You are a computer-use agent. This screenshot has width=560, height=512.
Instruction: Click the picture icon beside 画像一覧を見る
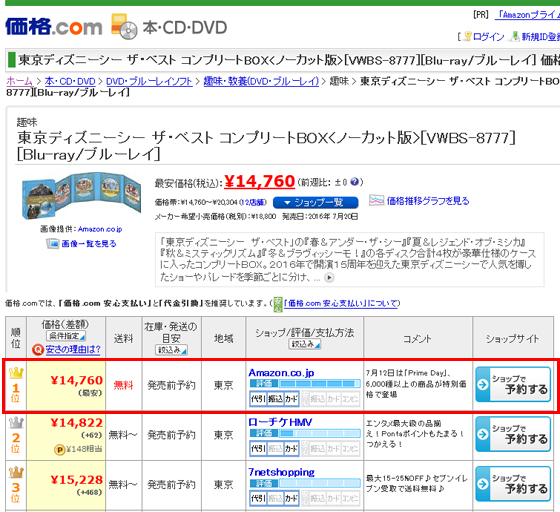(x=53, y=244)
